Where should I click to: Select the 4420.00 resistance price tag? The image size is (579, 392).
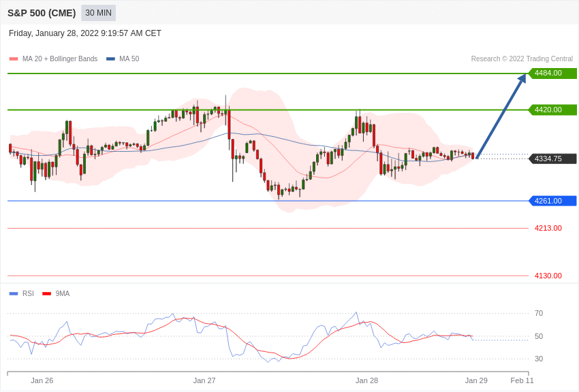click(552, 110)
